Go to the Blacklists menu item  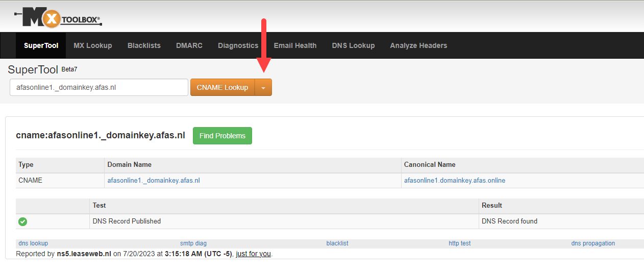[144, 45]
